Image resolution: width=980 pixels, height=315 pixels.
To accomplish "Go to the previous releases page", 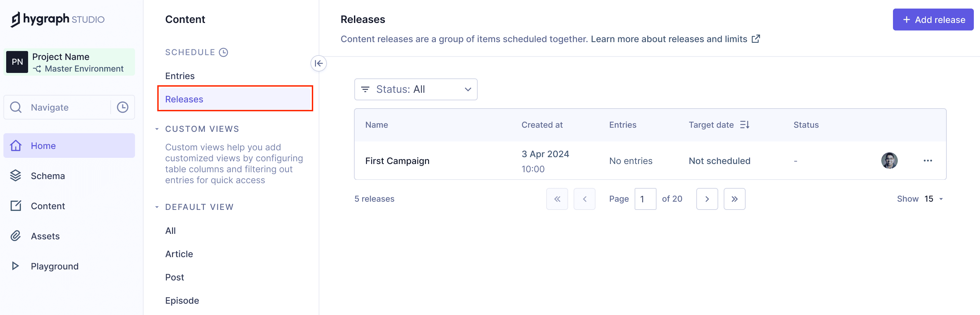I will pyautogui.click(x=584, y=199).
